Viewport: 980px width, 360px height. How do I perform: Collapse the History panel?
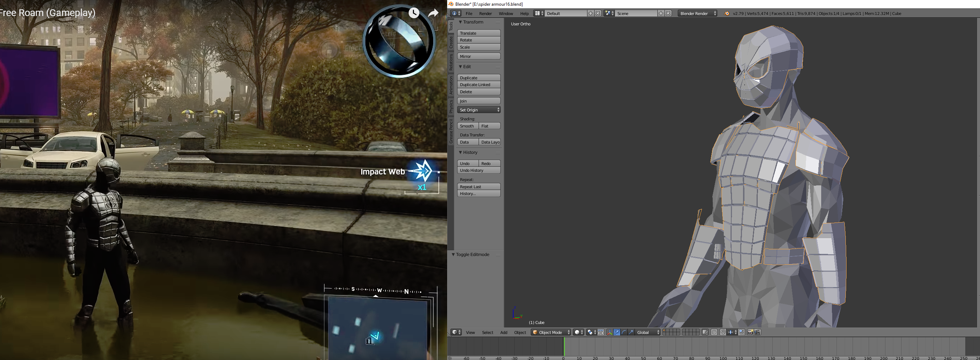tap(460, 152)
